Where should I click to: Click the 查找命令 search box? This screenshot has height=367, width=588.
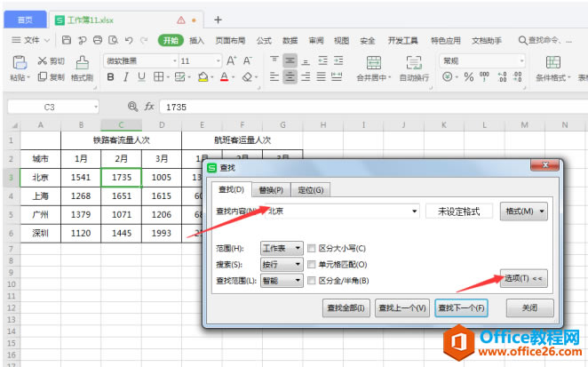(x=545, y=40)
